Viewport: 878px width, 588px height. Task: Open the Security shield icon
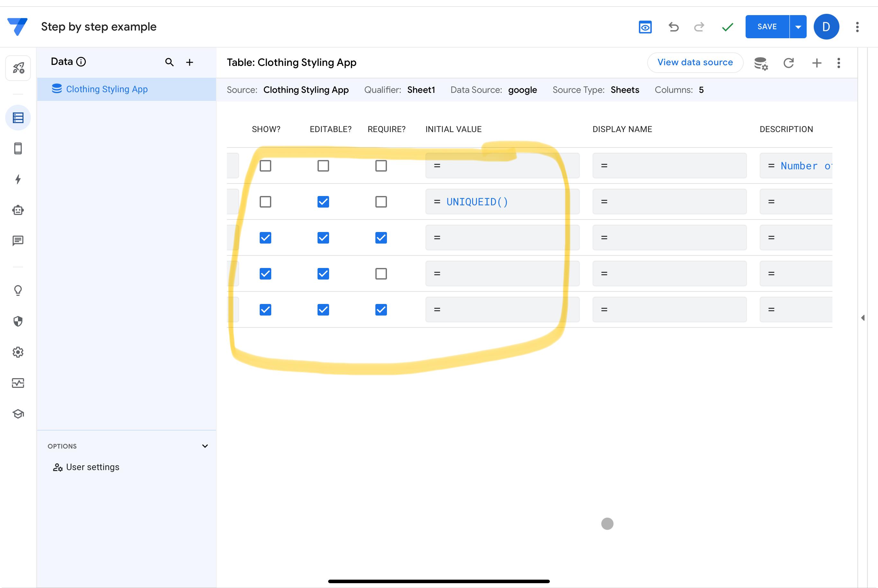tap(18, 321)
